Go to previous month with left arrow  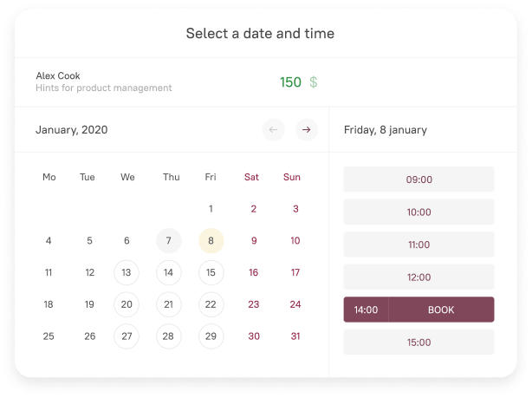274,130
